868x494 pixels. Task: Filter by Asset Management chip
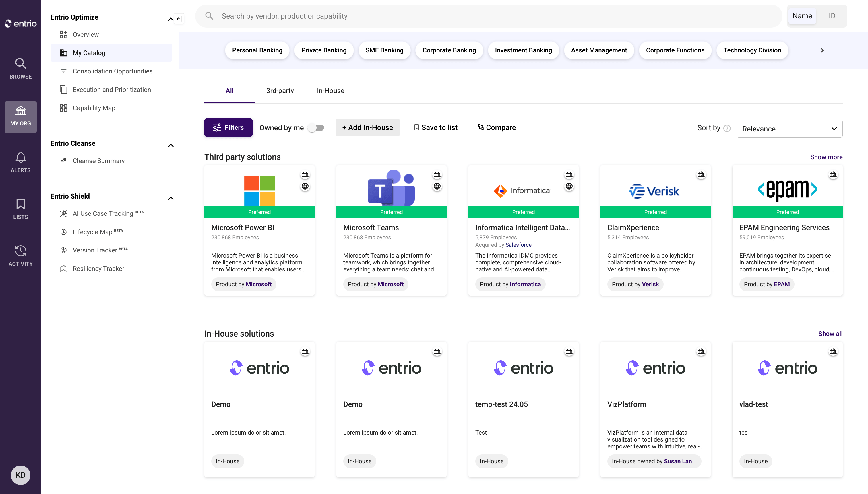(598, 50)
